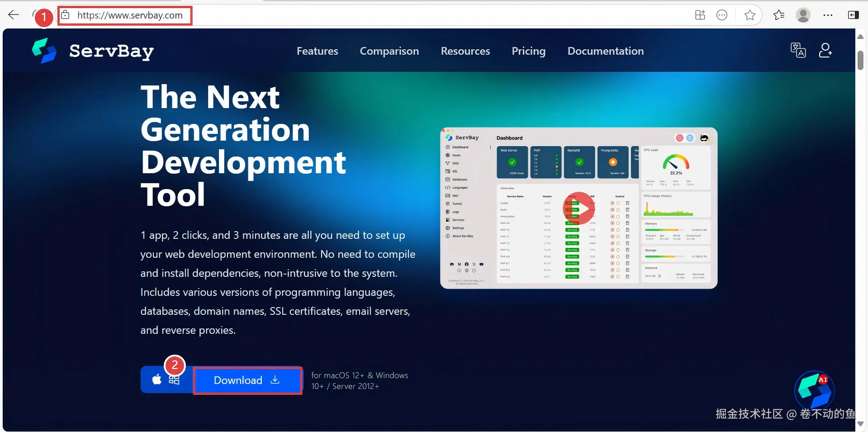Open the Resources menu item
This screenshot has height=432, width=868.
tap(465, 51)
